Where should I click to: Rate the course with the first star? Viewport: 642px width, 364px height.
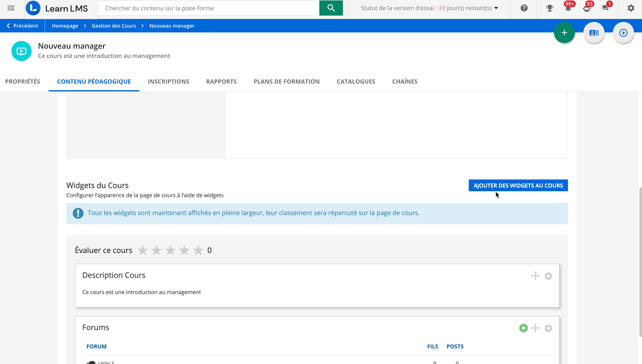coord(142,250)
